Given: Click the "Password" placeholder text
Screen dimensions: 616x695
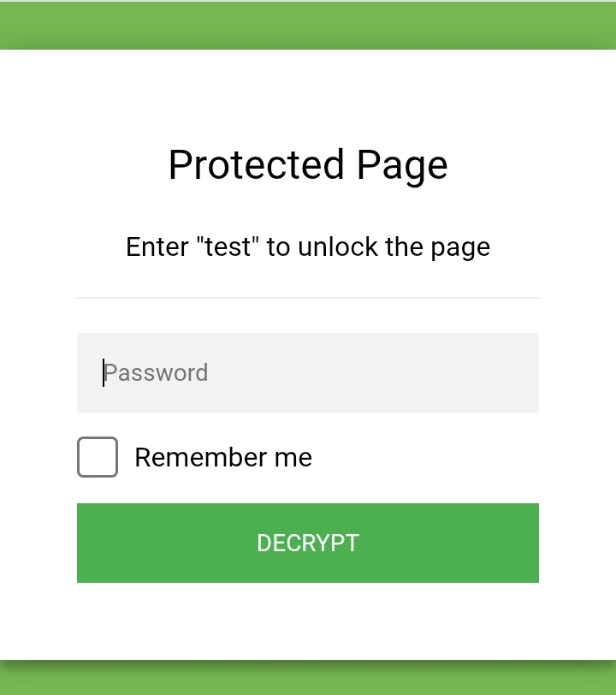Looking at the screenshot, I should [157, 373].
